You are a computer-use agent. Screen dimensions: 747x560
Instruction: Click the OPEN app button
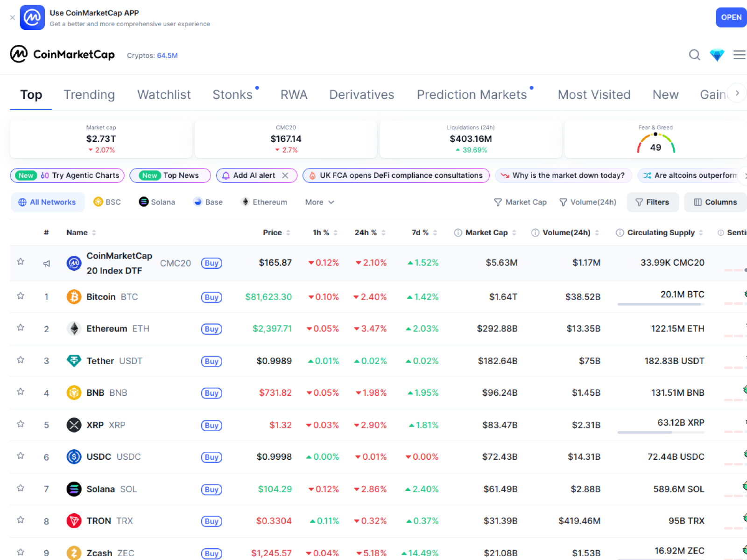(x=731, y=17)
